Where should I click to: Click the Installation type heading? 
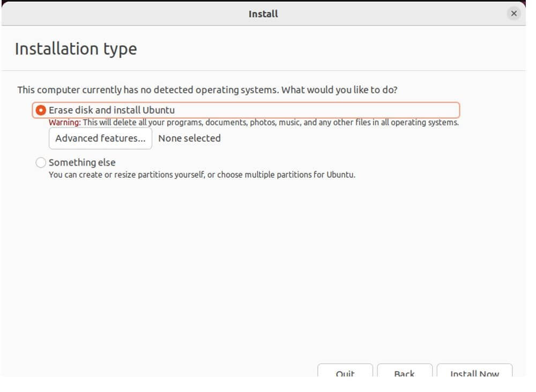(x=76, y=49)
